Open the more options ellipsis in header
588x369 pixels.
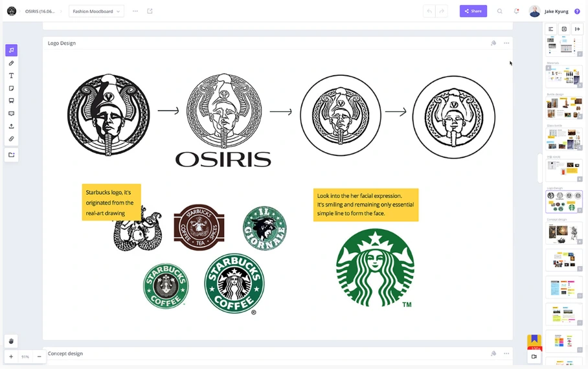click(135, 11)
